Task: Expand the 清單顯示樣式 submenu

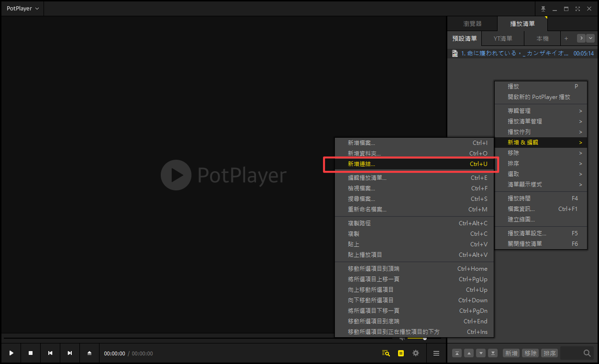Action: pyautogui.click(x=541, y=185)
